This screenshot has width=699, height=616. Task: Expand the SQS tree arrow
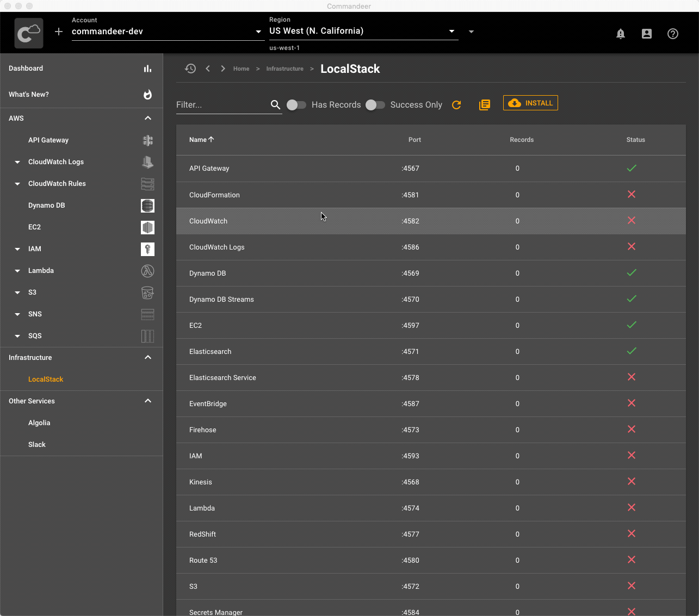(x=17, y=336)
